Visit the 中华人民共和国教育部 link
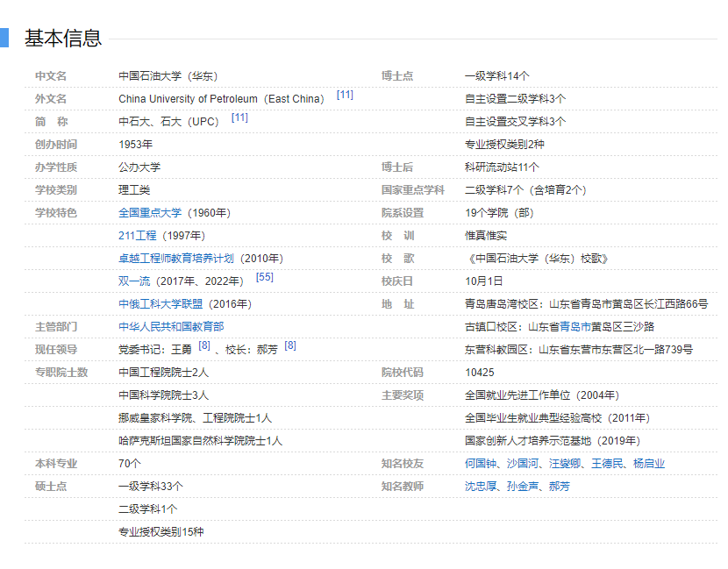Screen dimensions: 728x569 (x=171, y=327)
